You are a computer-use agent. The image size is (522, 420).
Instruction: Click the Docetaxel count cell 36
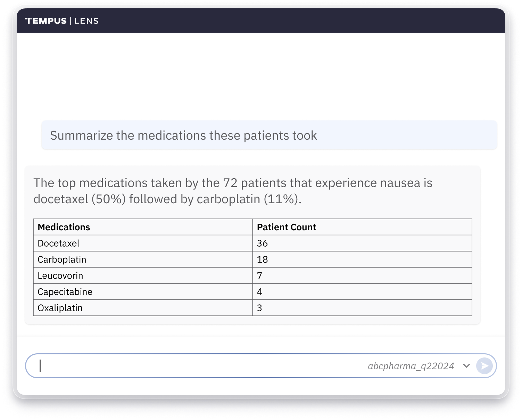pos(362,243)
